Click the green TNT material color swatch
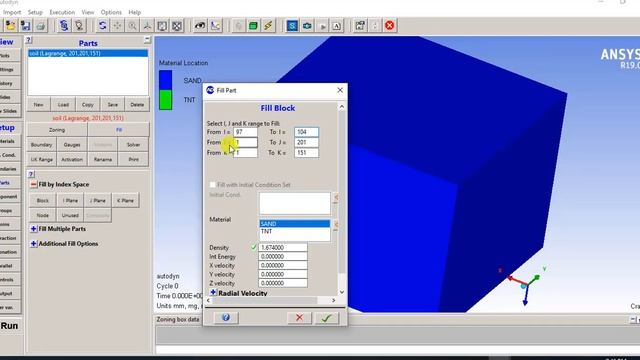The image size is (640, 360). point(165,100)
